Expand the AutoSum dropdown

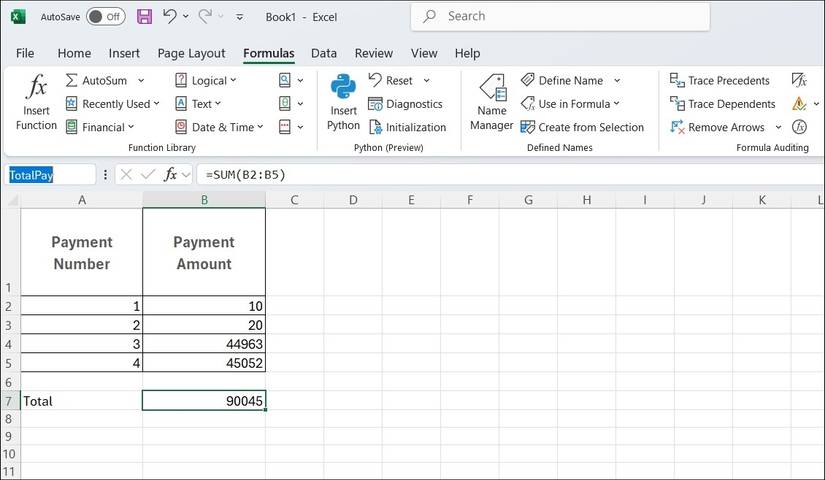click(x=141, y=81)
